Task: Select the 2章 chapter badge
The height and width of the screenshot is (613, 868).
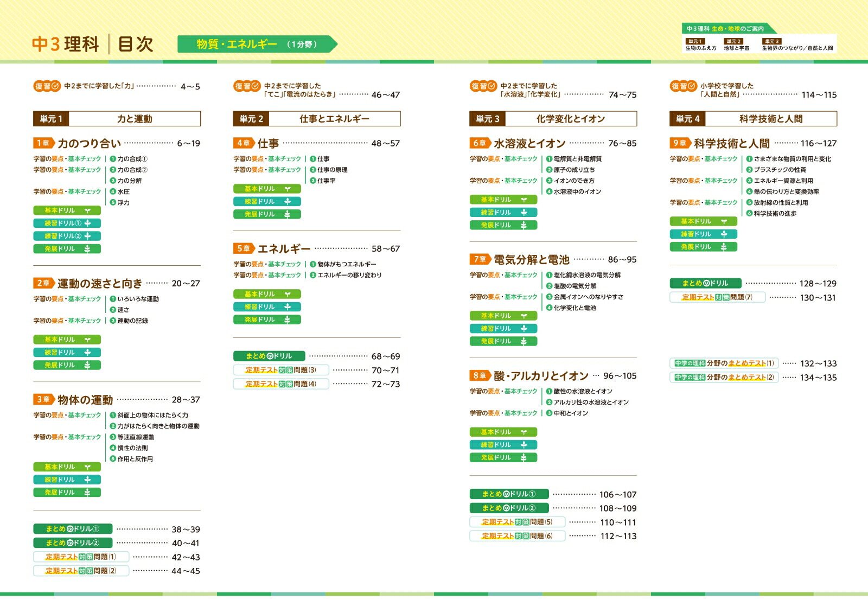Action: [44, 283]
